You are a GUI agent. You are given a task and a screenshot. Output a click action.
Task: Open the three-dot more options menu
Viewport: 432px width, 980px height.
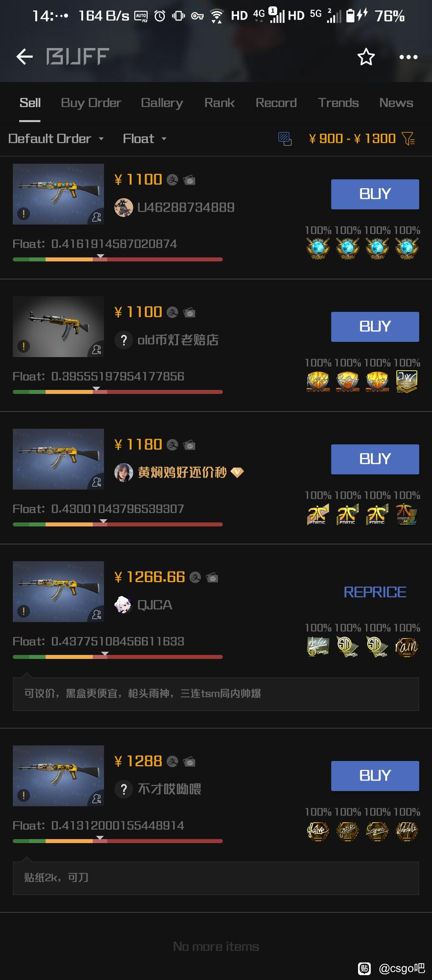click(408, 57)
